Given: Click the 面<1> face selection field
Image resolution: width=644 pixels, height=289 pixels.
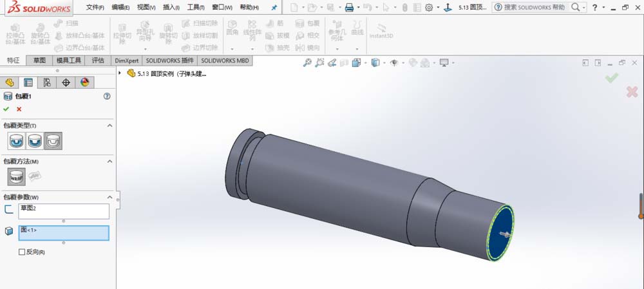Looking at the screenshot, I should coord(64,233).
